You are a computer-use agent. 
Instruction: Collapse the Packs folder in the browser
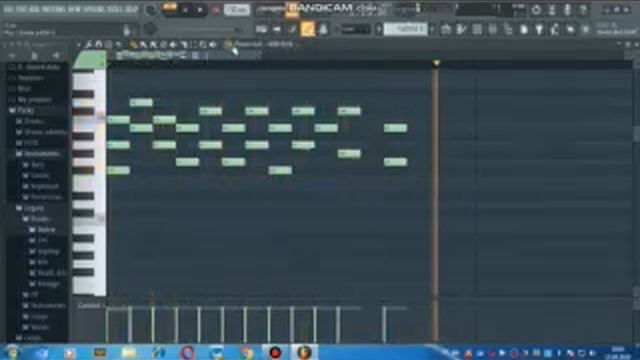pyautogui.click(x=25, y=110)
